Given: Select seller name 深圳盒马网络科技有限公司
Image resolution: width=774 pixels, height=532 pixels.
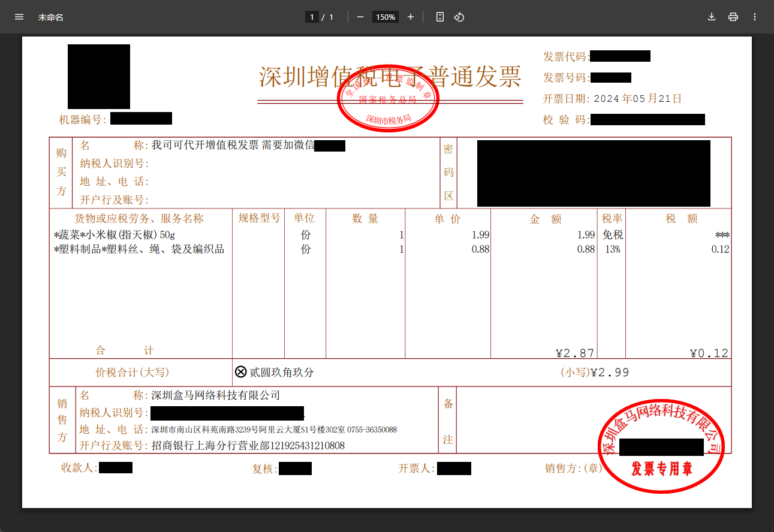Looking at the screenshot, I should pyautogui.click(x=215, y=395).
